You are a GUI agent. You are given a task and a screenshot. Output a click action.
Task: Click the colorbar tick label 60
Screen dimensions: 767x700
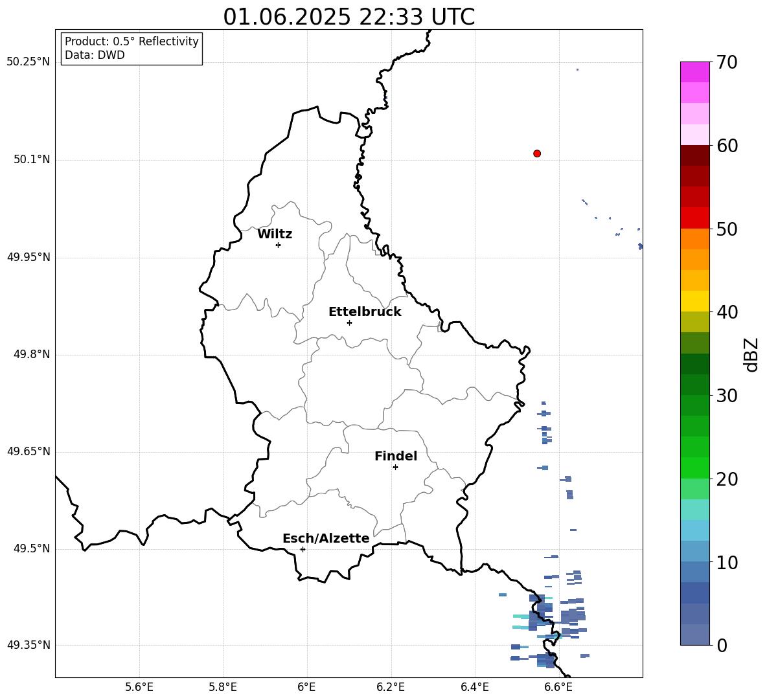coord(727,146)
